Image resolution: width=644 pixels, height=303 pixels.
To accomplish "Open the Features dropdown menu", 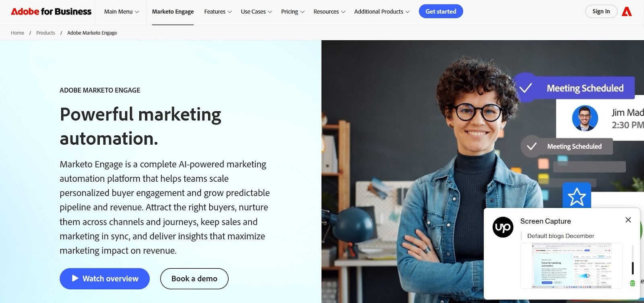I will pyautogui.click(x=218, y=12).
